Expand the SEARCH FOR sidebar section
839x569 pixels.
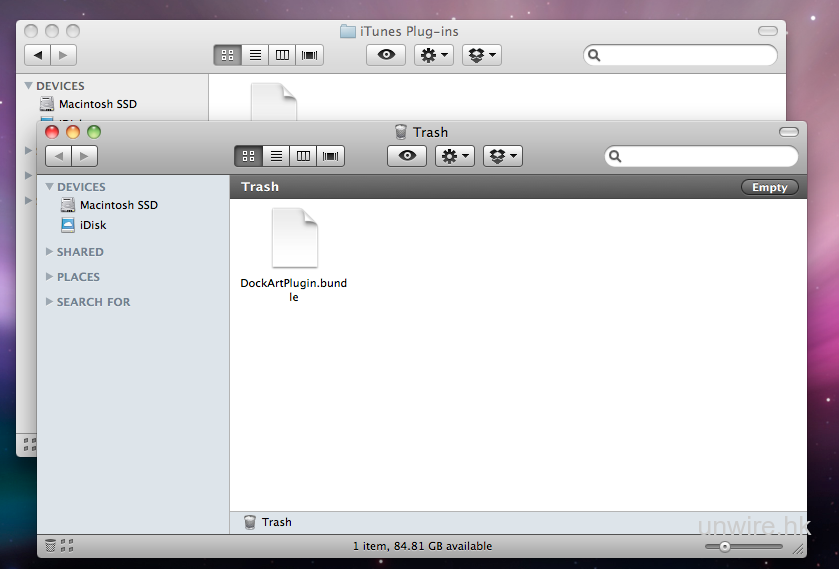click(50, 302)
